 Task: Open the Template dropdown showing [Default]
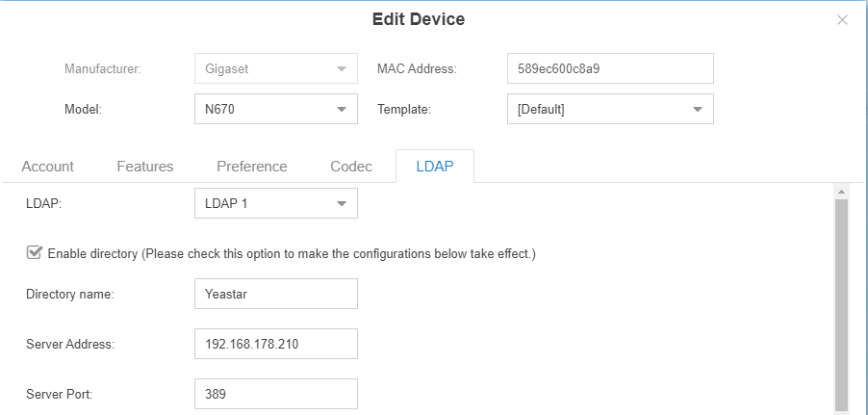[x=610, y=109]
